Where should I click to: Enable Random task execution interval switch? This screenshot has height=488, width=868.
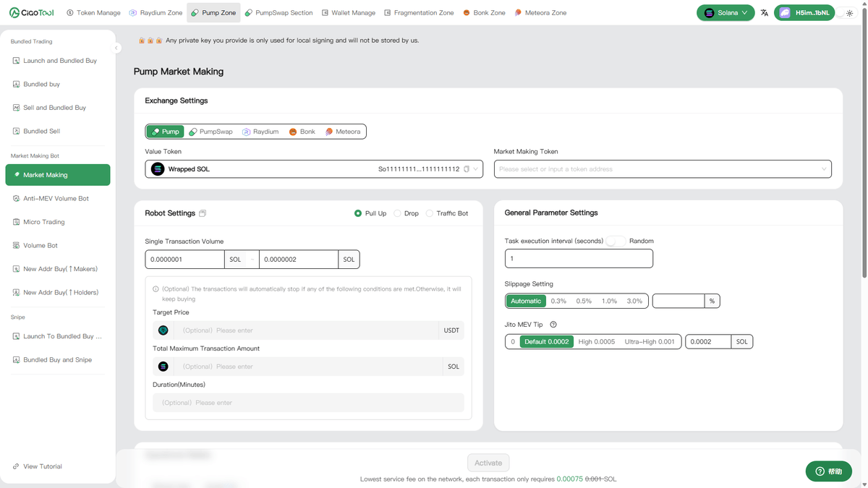tap(616, 241)
